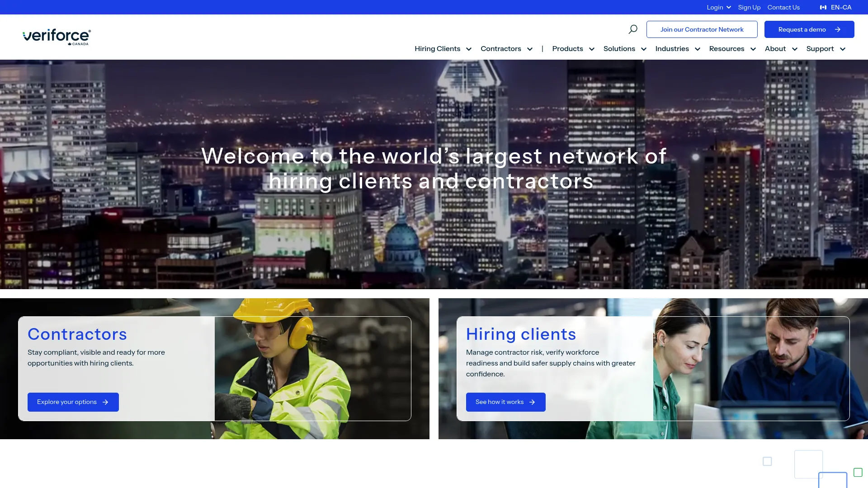Expand the Resources menu chevron
The height and width of the screenshot is (488, 868).
(753, 49)
